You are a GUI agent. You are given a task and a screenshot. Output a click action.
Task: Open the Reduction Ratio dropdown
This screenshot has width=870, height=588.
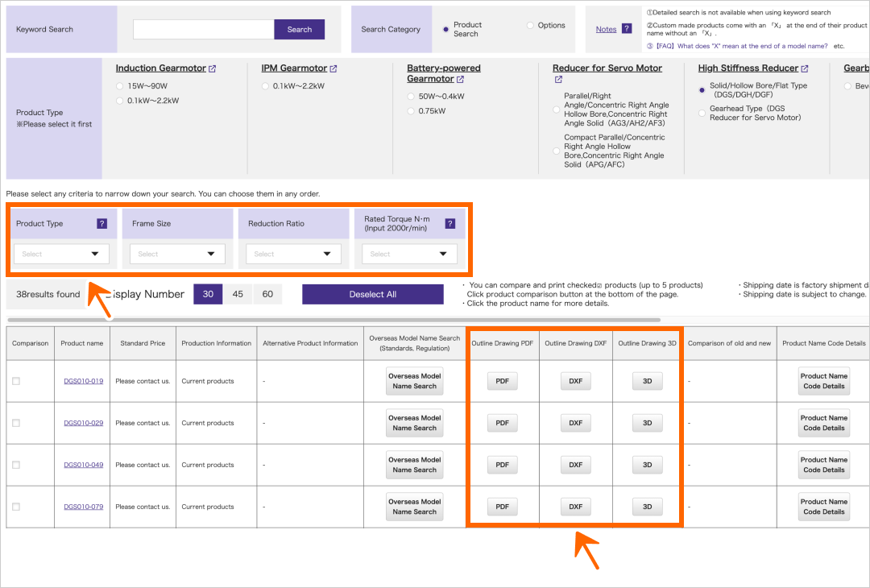[293, 254]
